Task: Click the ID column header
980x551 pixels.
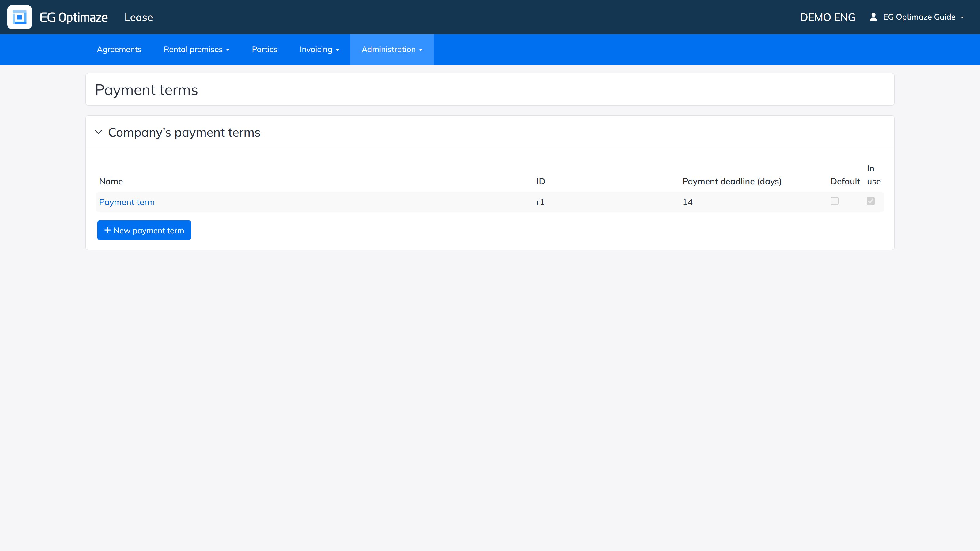Action: point(541,182)
